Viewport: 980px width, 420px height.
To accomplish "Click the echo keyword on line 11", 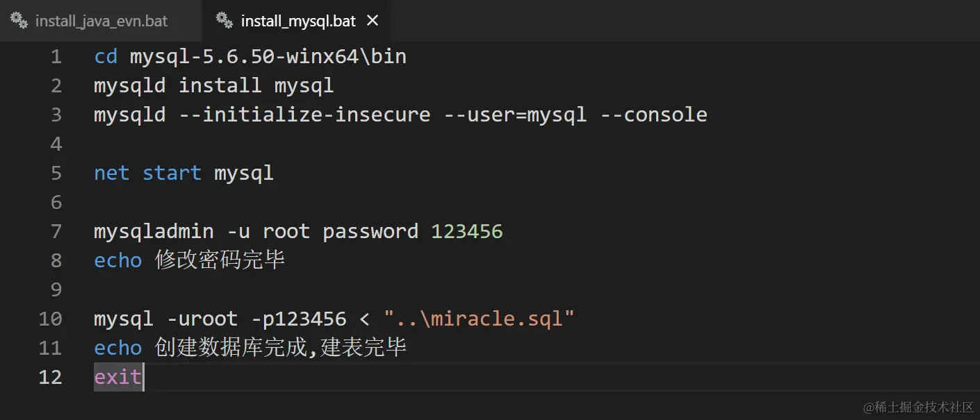I will point(117,348).
